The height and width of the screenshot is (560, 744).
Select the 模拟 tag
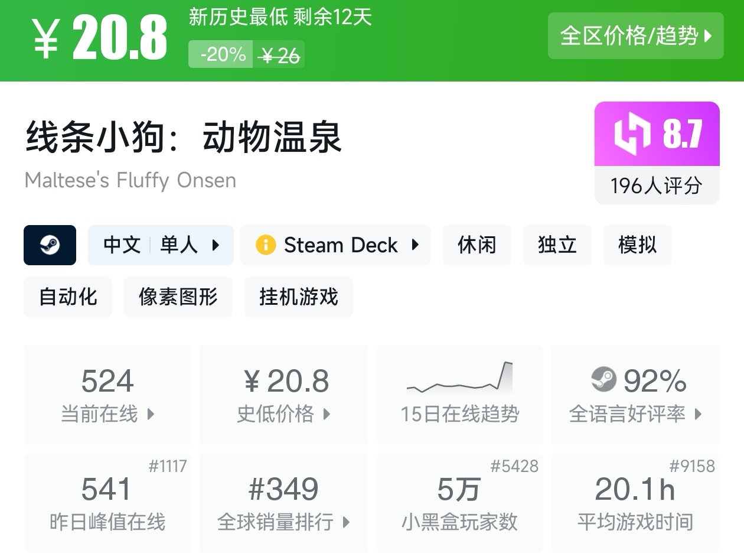[637, 245]
